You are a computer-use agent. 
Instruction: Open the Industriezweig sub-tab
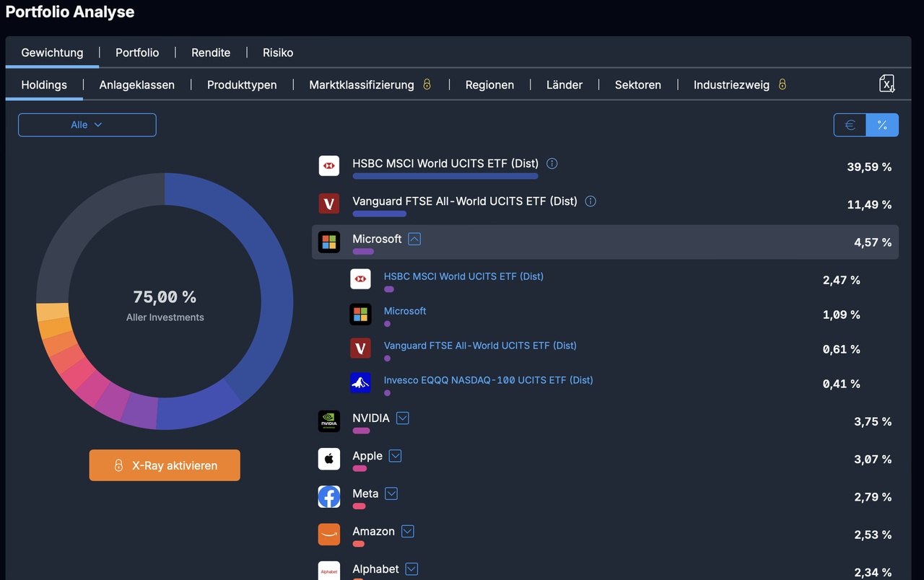point(732,84)
